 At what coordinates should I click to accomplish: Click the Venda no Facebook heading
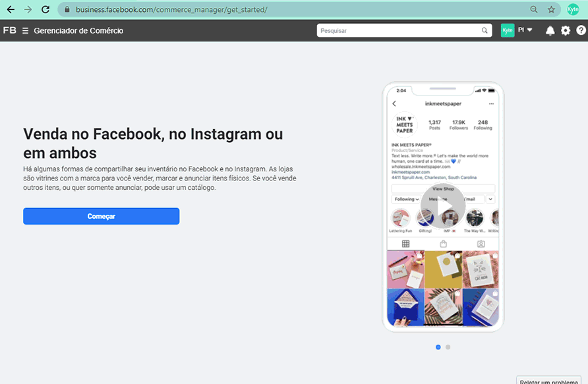(x=153, y=144)
